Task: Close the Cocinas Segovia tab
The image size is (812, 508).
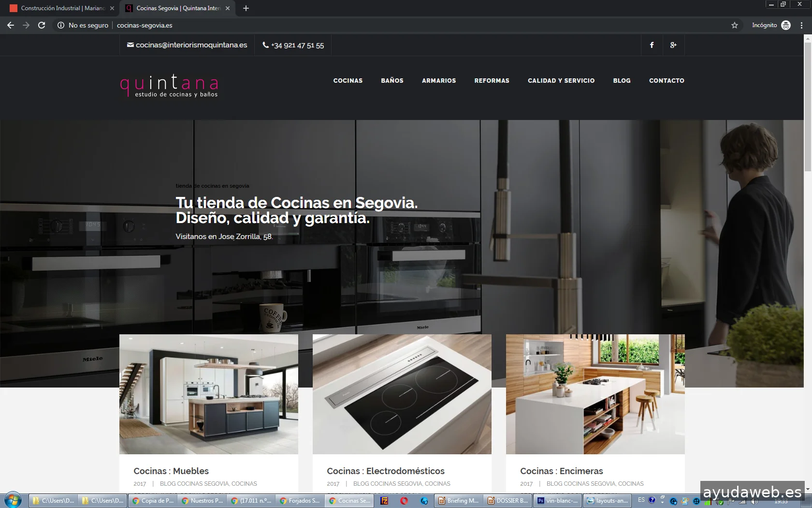Action: click(228, 8)
